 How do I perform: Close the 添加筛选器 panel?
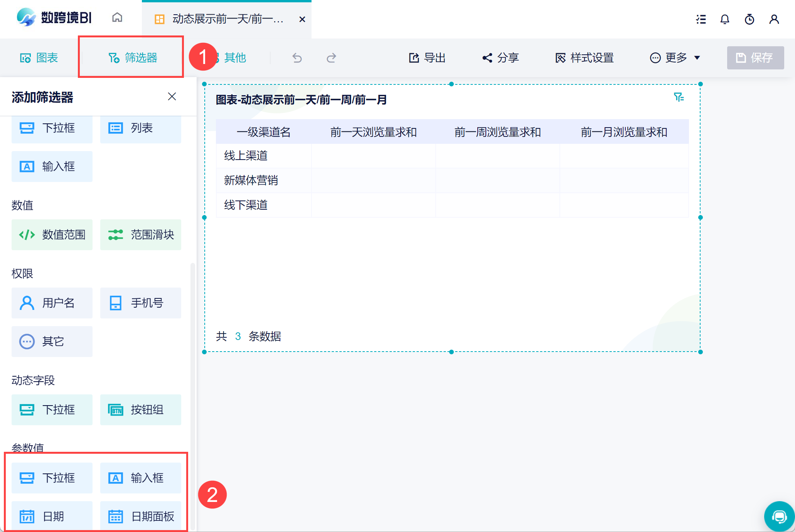click(x=172, y=96)
